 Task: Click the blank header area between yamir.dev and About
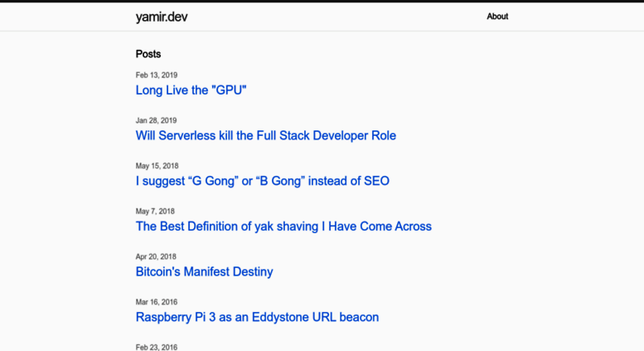(x=337, y=17)
